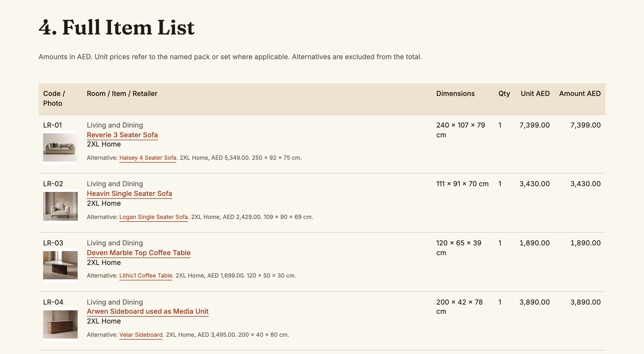The image size is (644, 354).
Task: Click the Unit AED value 1,890.00
Action: (x=535, y=243)
